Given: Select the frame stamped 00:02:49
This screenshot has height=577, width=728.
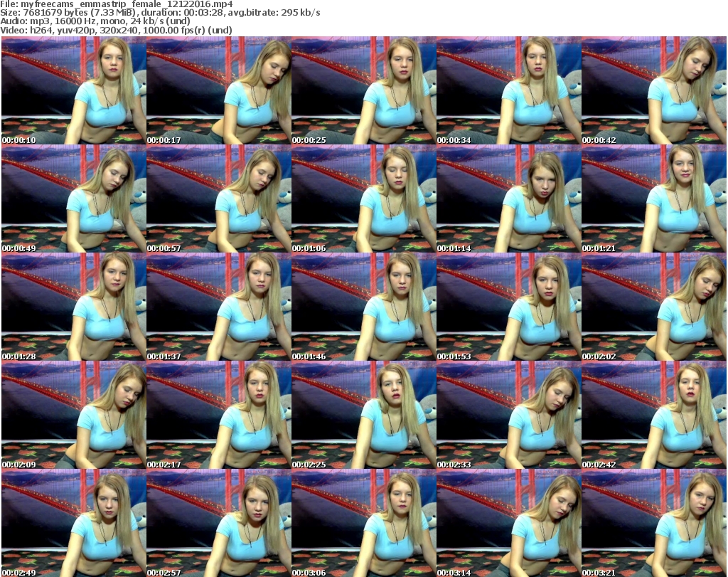Looking at the screenshot, I should click(x=74, y=523).
